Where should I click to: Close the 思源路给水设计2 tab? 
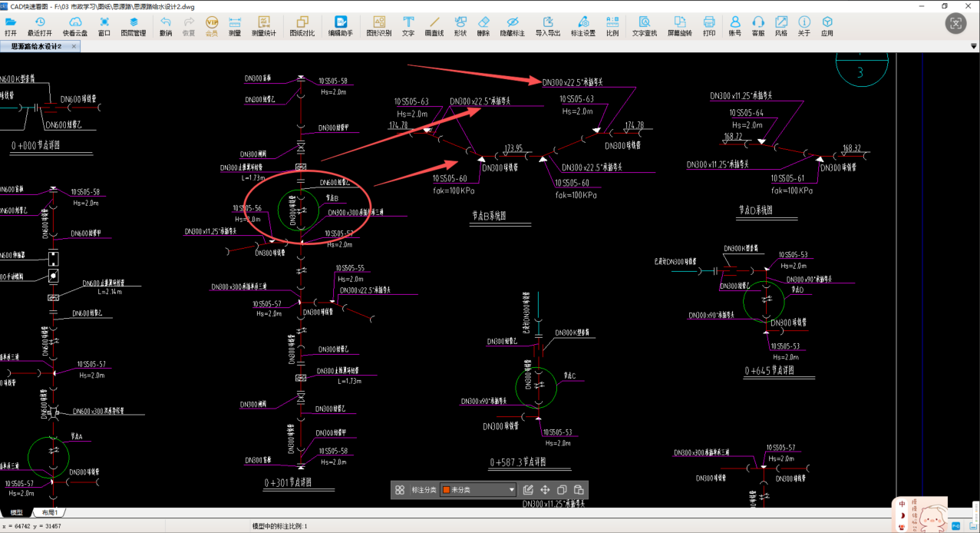click(74, 47)
